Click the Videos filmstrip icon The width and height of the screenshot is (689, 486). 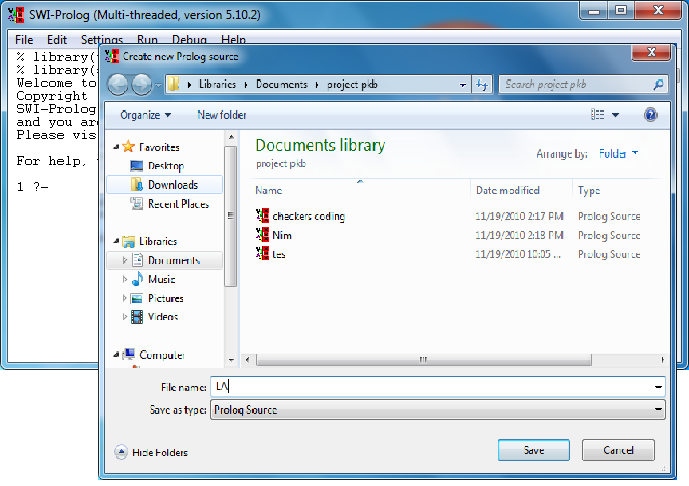pyautogui.click(x=137, y=316)
